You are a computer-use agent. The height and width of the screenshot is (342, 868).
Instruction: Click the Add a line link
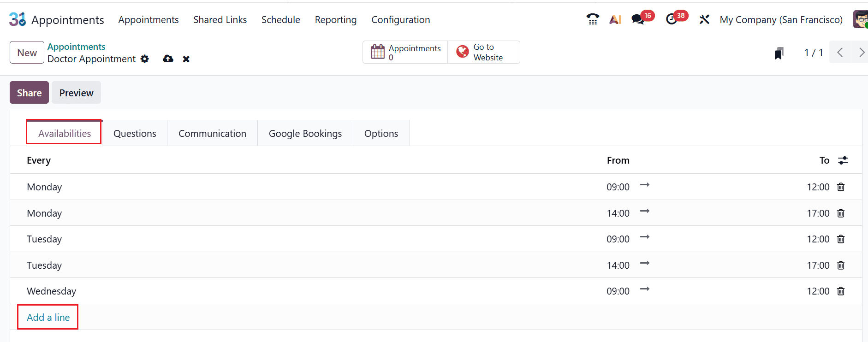(x=48, y=317)
